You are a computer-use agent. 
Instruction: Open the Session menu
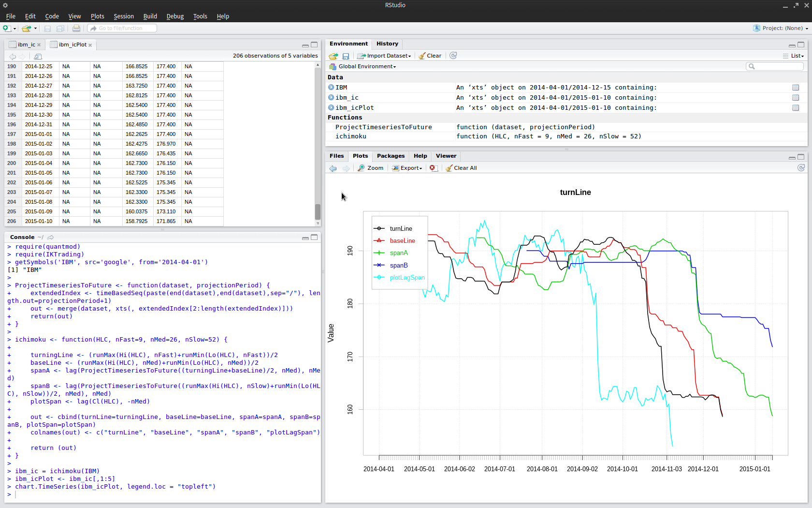[124, 16]
